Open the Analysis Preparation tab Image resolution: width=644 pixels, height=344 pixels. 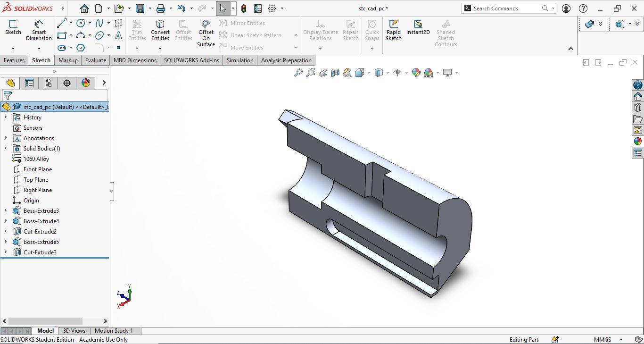click(x=286, y=60)
